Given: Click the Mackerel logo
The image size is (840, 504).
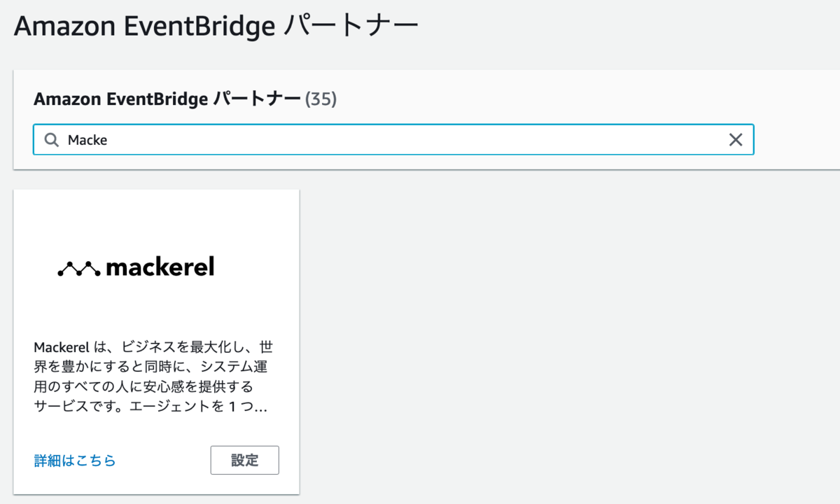Looking at the screenshot, I should 135,266.
